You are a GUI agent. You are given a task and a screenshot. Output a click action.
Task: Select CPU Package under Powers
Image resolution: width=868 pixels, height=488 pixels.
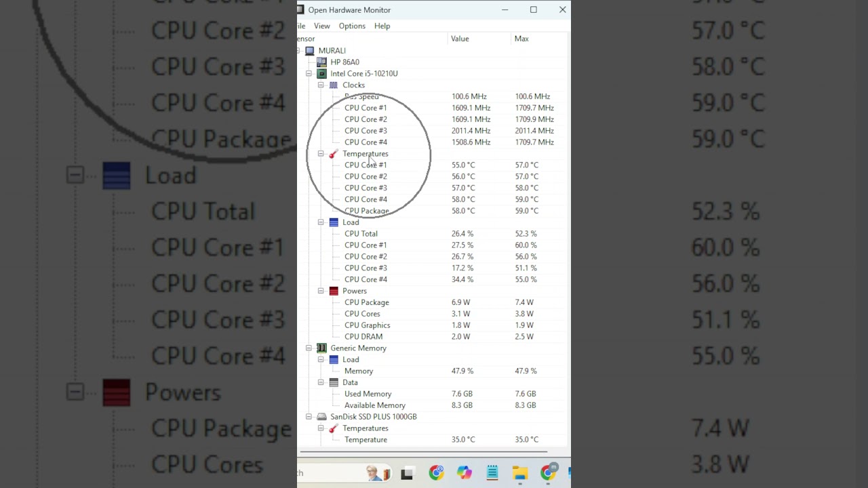(x=431, y=302)
